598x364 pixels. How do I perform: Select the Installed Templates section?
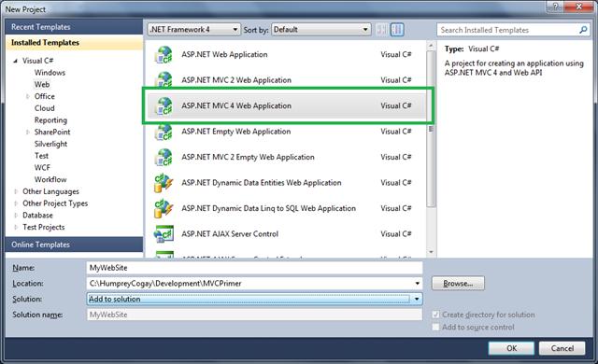coord(74,43)
